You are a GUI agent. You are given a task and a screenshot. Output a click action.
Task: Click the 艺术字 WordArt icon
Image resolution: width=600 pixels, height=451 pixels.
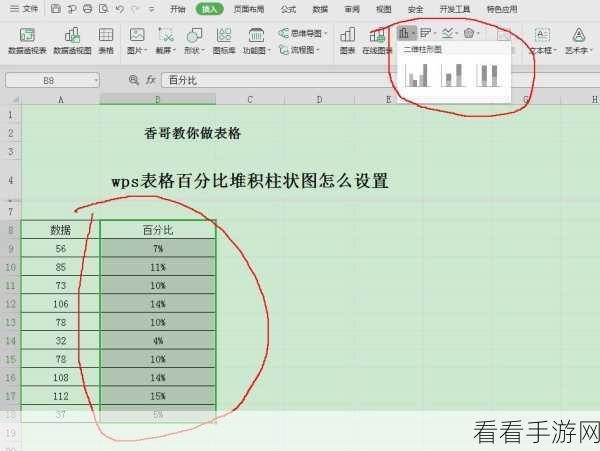coord(579,35)
